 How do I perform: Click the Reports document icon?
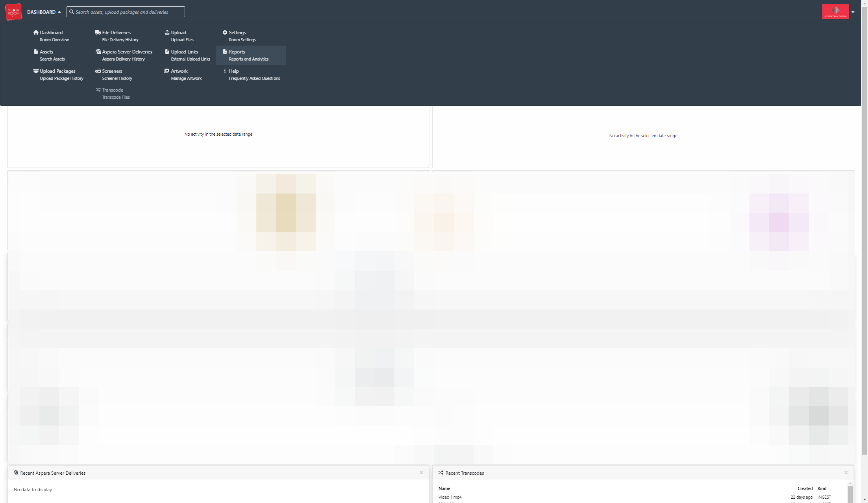pyautogui.click(x=225, y=52)
